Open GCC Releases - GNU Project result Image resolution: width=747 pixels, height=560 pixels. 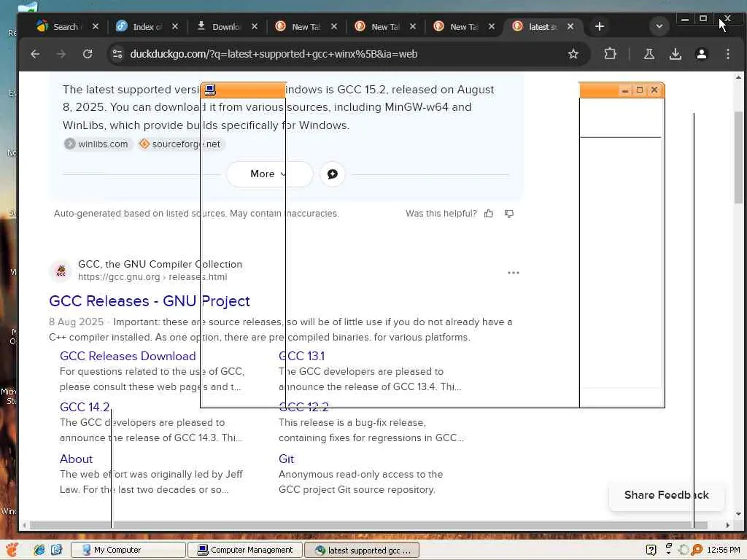[x=149, y=301]
